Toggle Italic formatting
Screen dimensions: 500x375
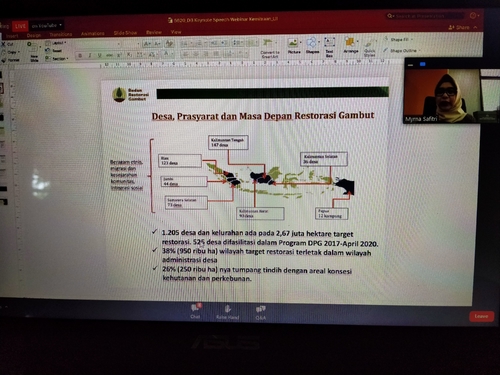(90, 56)
